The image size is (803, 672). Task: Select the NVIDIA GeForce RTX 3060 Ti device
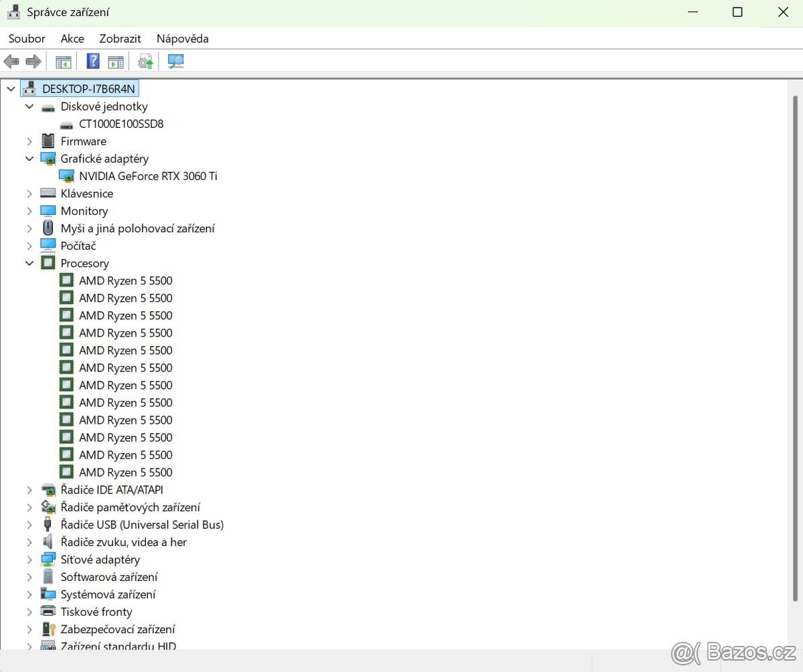tap(148, 176)
